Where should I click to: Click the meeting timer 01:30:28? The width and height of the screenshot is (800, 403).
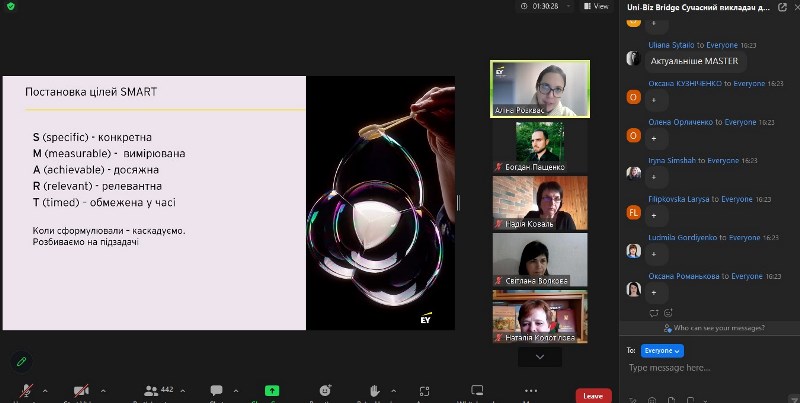(x=545, y=6)
